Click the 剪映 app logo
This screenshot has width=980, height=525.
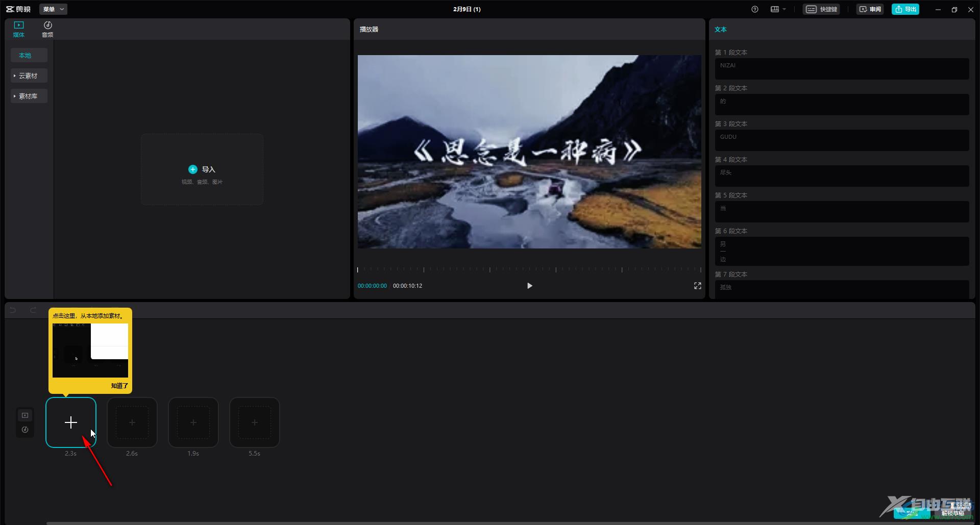18,9
